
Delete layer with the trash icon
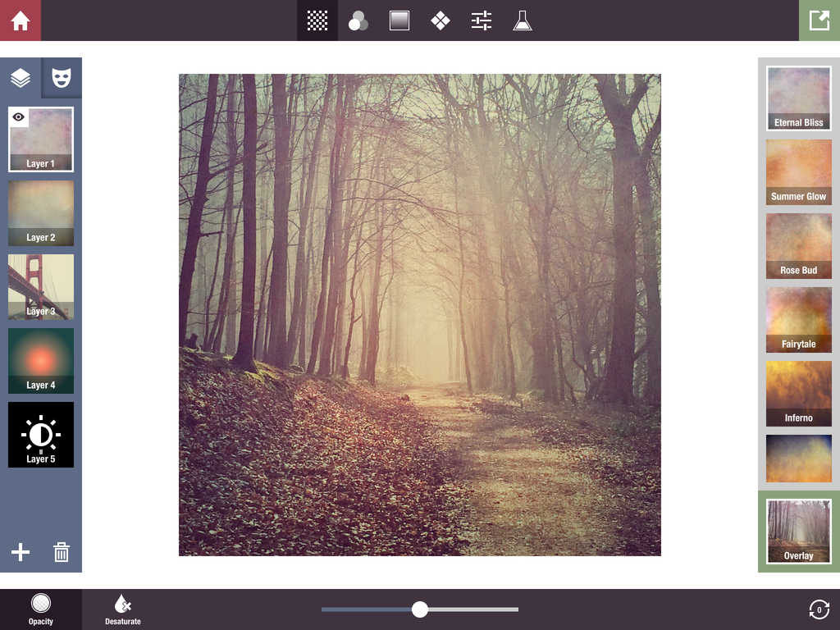tap(62, 552)
